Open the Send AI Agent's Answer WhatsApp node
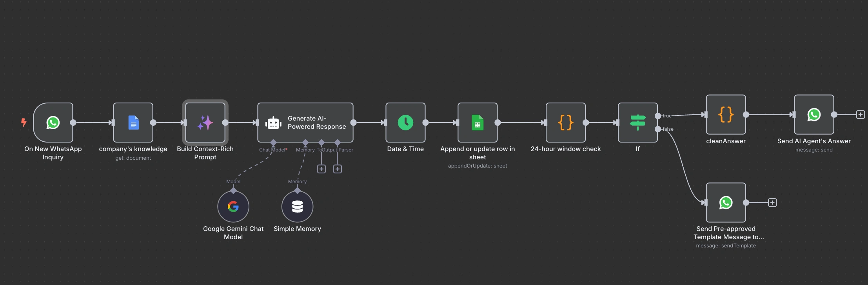Screen dimensions: 868x285 tap(814, 115)
